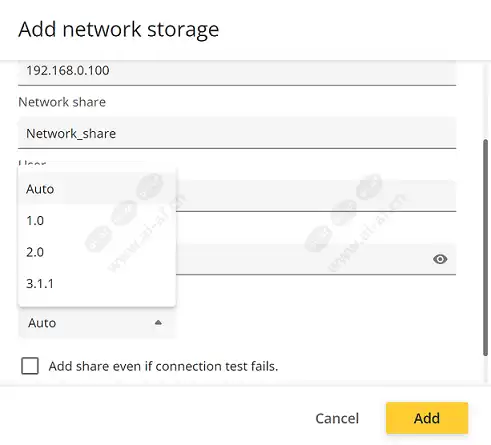The height and width of the screenshot is (445, 491).
Task: Focus the User input field
Action: (316, 196)
